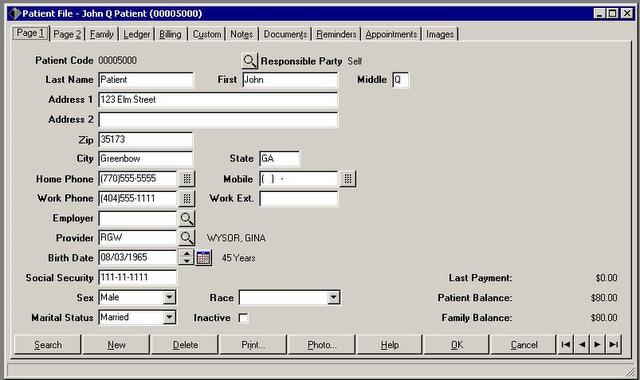Open Birth Date calendar picker
Viewport: 640px width, 380px height.
click(204, 258)
